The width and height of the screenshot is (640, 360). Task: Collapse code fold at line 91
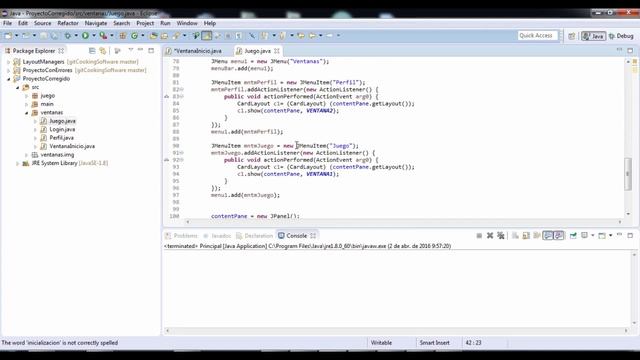click(x=182, y=153)
